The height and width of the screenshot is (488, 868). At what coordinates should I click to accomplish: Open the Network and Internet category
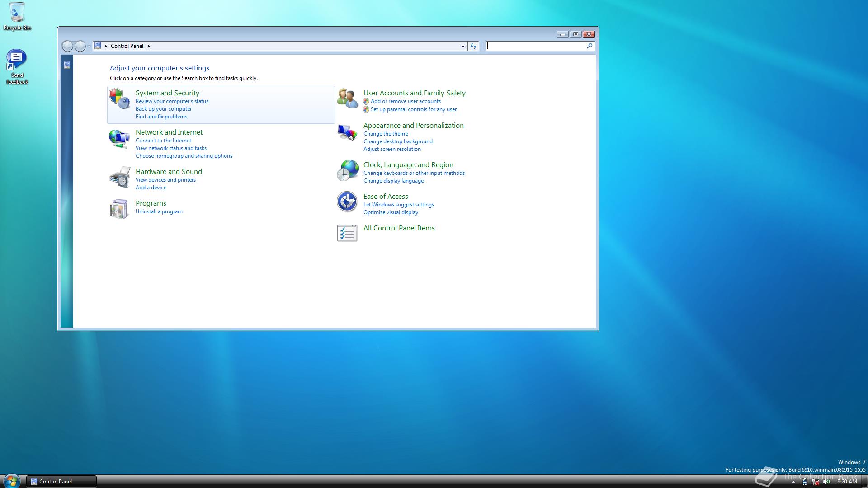(169, 132)
